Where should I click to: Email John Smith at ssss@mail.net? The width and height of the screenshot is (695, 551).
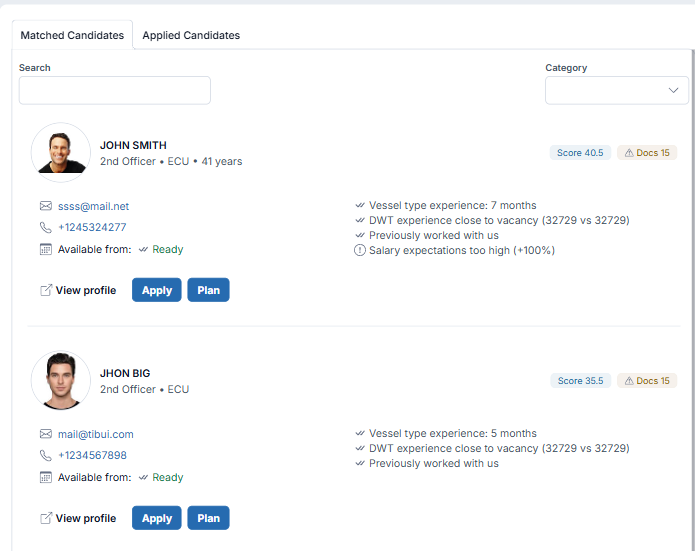tap(94, 206)
